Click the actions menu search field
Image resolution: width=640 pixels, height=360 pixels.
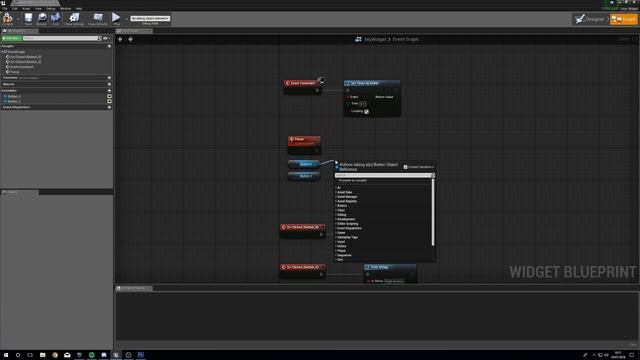click(x=383, y=175)
